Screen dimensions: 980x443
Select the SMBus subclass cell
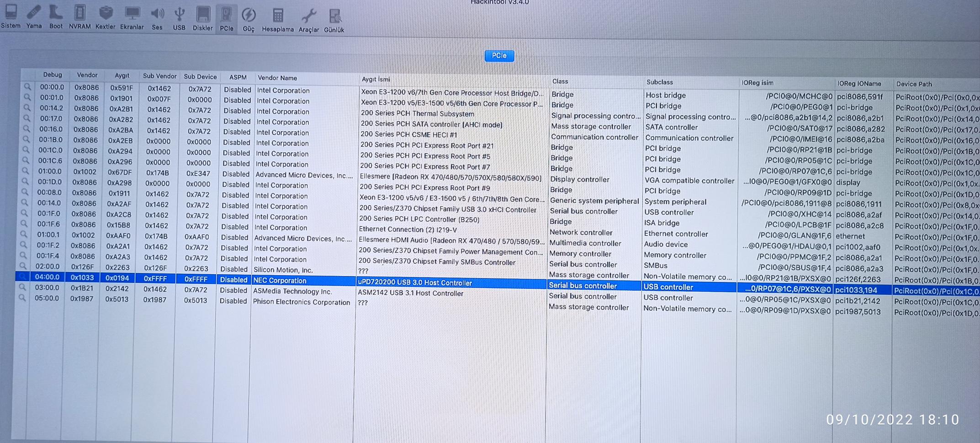[x=656, y=265]
